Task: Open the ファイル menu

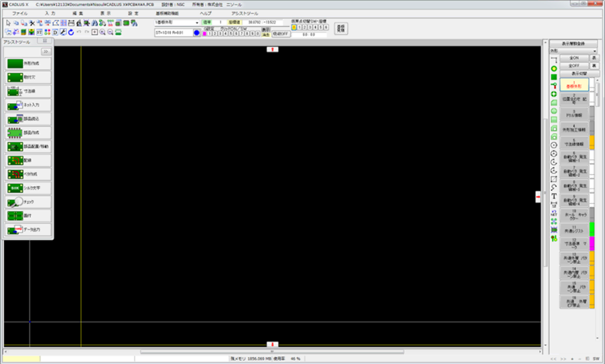Action: 20,13
